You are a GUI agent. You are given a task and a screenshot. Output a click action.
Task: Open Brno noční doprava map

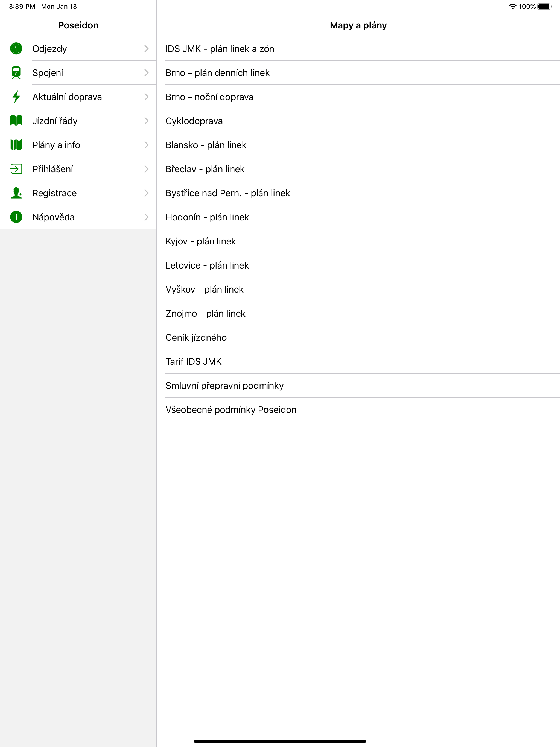point(358,97)
